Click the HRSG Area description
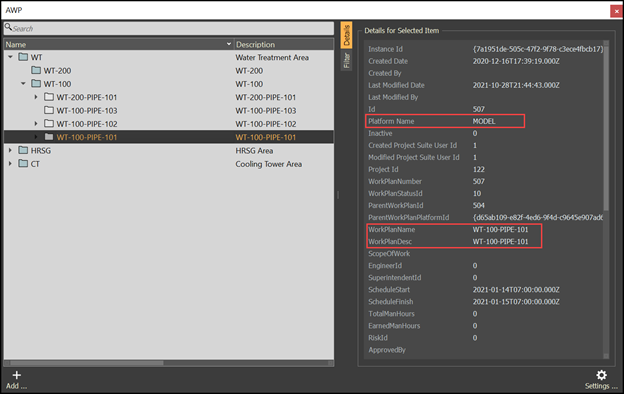The image size is (624, 394). coord(254,150)
